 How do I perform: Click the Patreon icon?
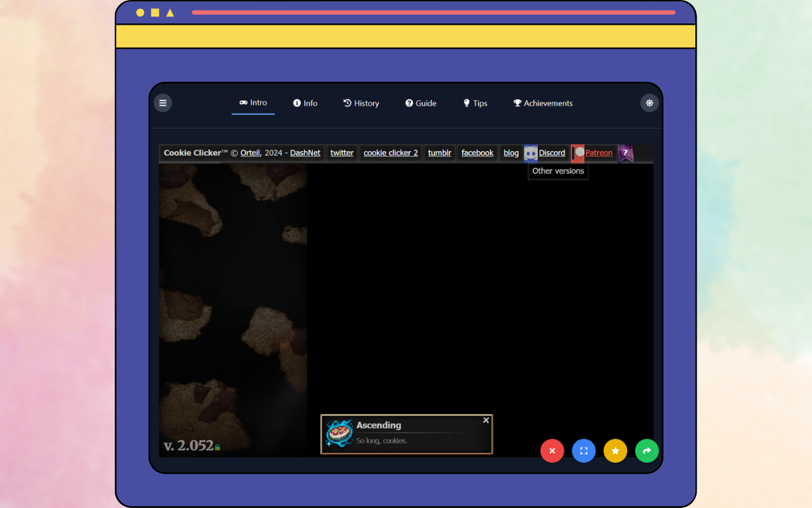pyautogui.click(x=577, y=153)
